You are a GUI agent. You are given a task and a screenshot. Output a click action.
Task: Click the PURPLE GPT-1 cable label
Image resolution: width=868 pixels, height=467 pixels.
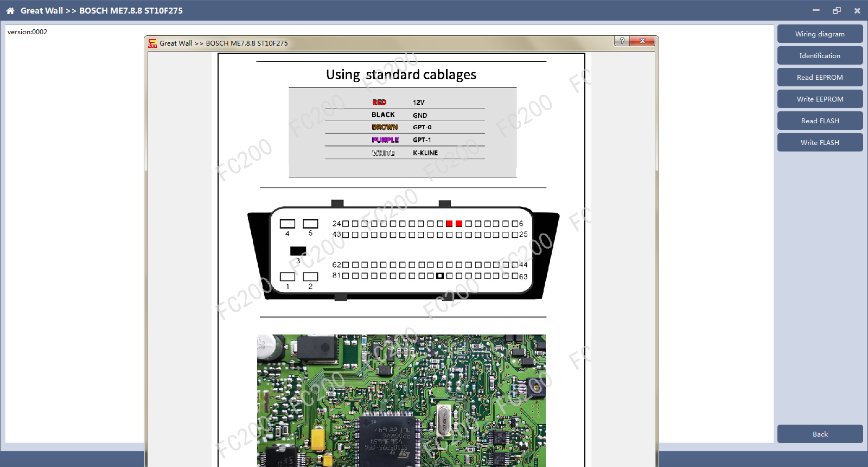coord(385,140)
